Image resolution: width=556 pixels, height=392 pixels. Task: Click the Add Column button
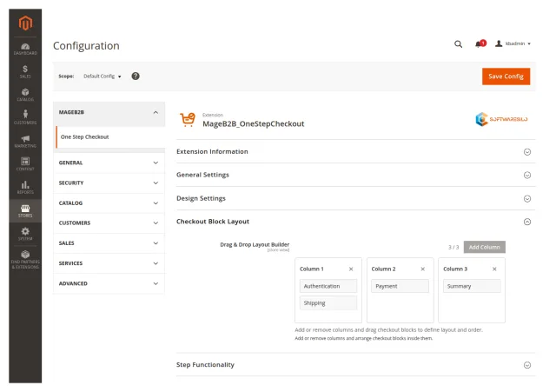tap(485, 247)
